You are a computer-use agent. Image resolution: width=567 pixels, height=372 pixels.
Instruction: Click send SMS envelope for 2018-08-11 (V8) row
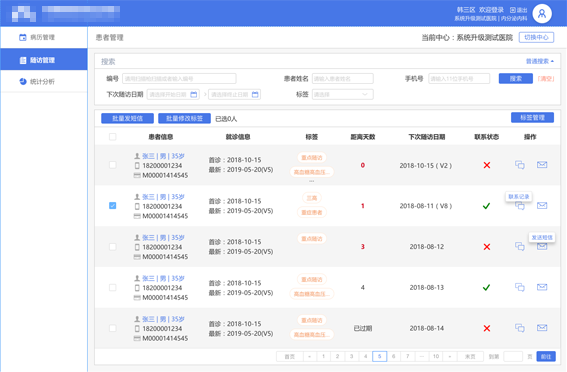click(x=542, y=206)
